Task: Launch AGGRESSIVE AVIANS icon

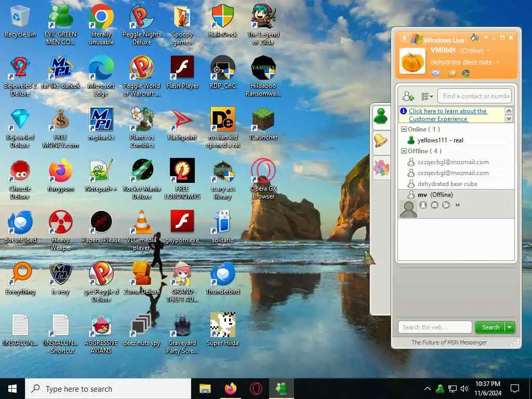Action: (x=101, y=334)
